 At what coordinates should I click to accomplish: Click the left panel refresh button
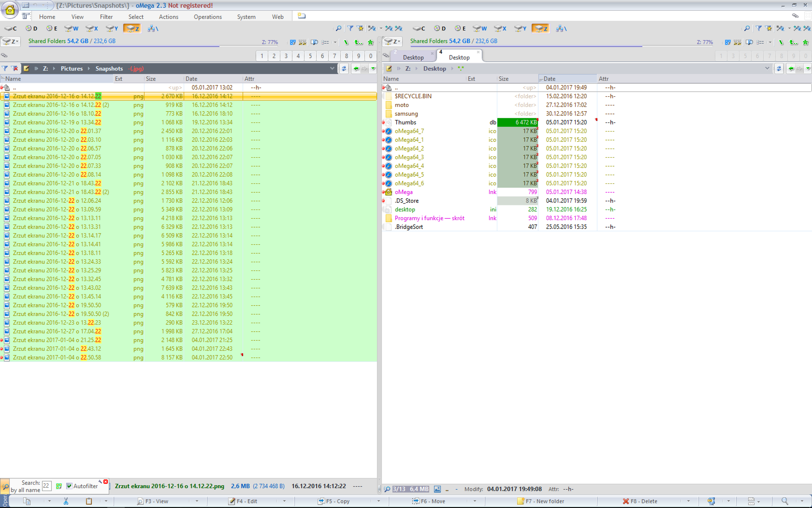(344, 68)
